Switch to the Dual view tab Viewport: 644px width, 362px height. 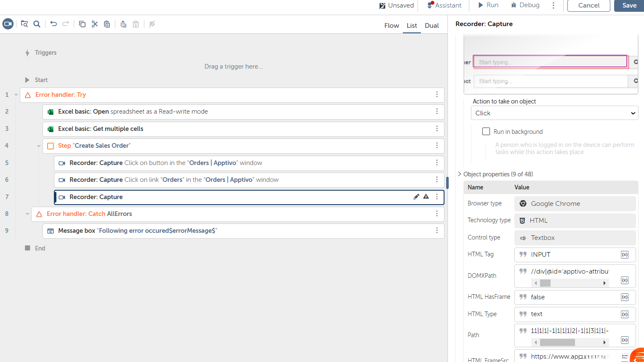[x=432, y=26]
